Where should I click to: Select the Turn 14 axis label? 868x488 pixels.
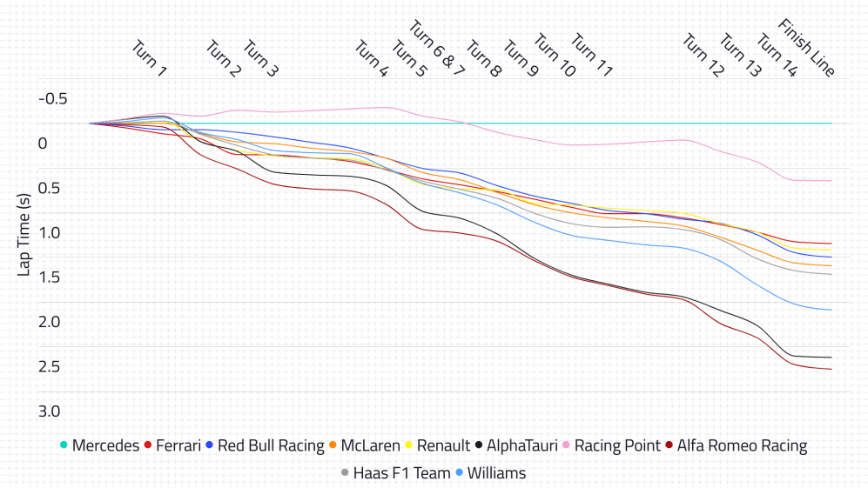[x=777, y=55]
